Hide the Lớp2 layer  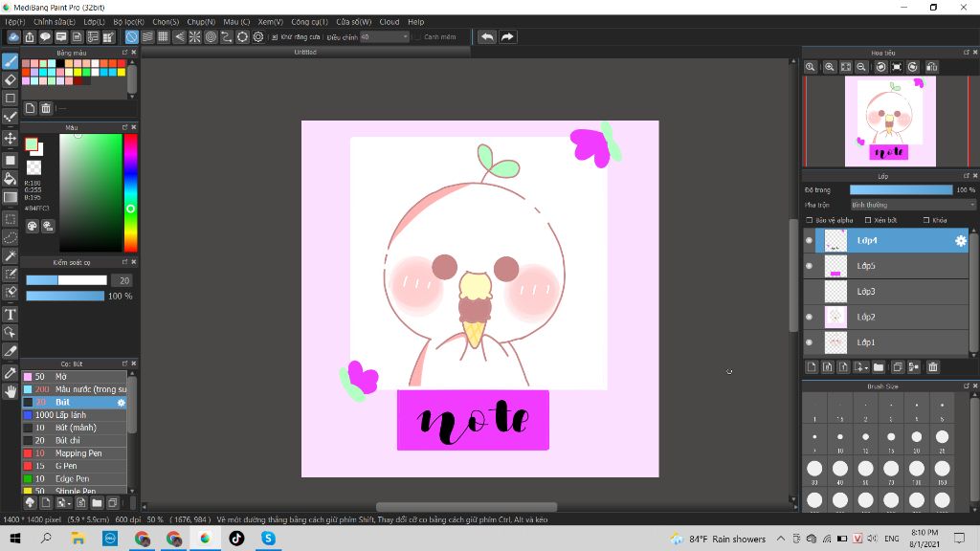[810, 318]
